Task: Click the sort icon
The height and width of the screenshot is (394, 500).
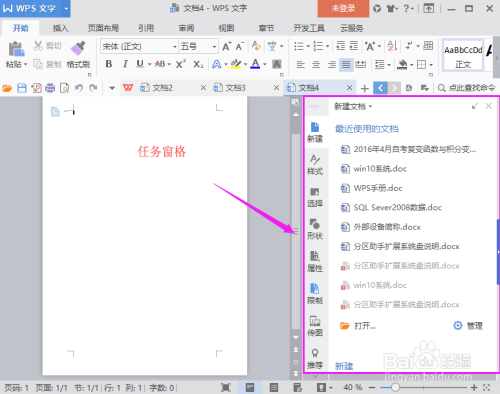Action: click(x=392, y=46)
